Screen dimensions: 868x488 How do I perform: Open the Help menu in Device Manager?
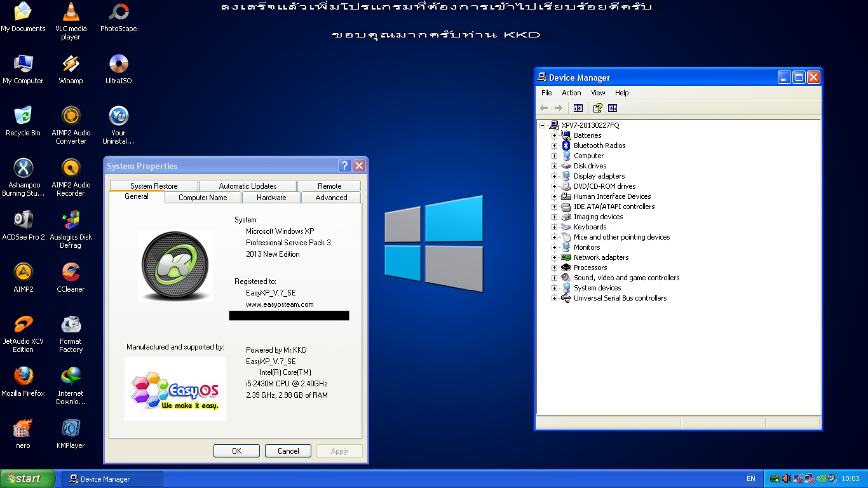621,93
